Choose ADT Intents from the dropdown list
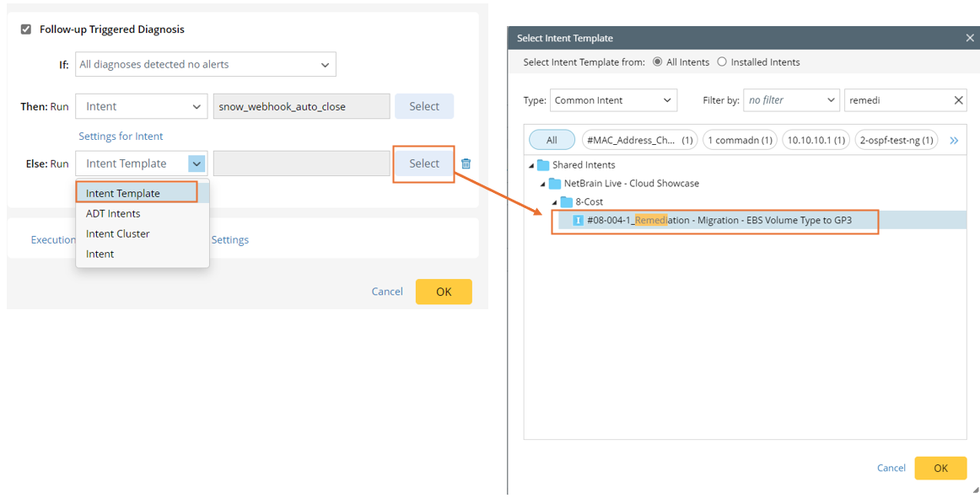Viewport: 980px width, 498px height. coord(113,213)
